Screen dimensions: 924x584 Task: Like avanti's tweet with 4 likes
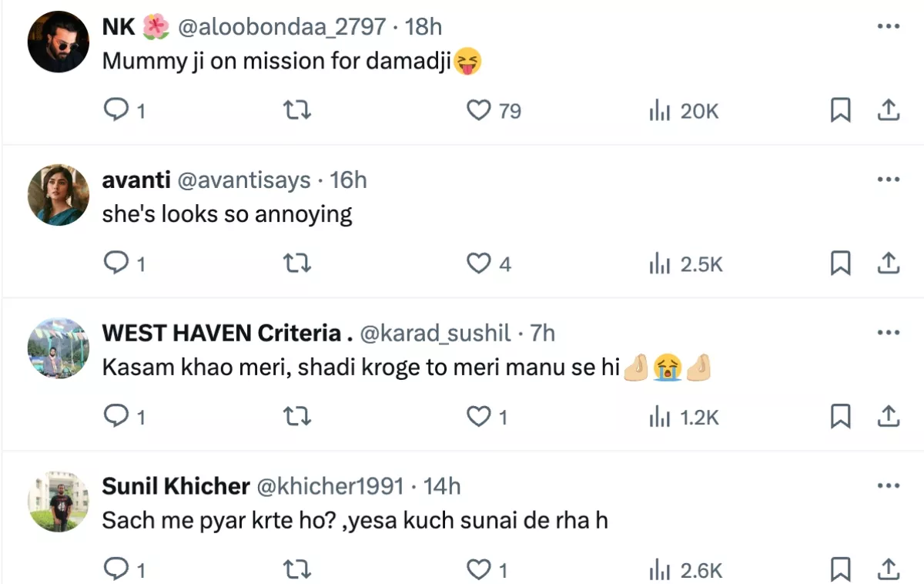click(x=479, y=264)
